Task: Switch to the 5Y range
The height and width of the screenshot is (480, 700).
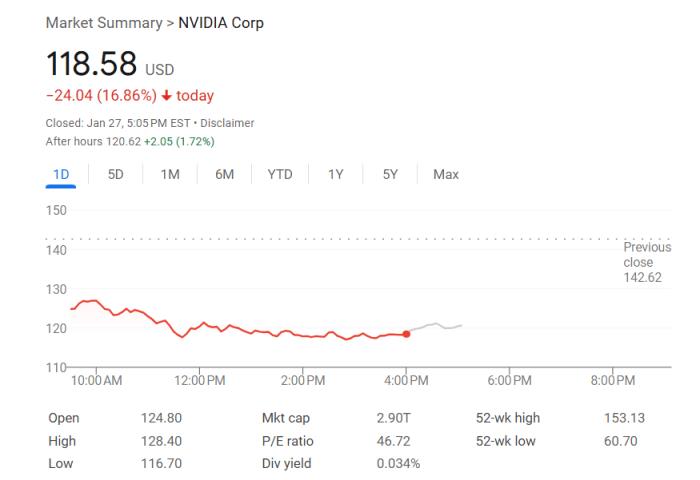Action: pyautogui.click(x=390, y=174)
